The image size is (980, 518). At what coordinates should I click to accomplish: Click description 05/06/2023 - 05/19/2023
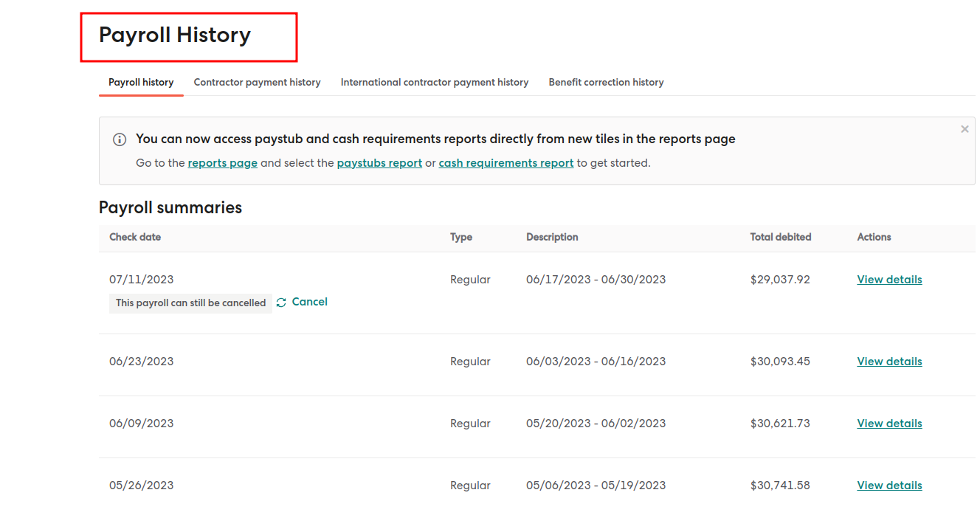coord(596,486)
